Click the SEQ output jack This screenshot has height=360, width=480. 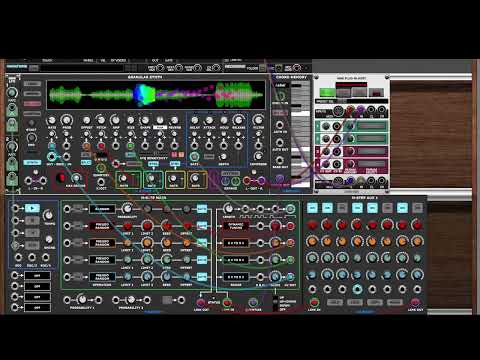click(18, 257)
